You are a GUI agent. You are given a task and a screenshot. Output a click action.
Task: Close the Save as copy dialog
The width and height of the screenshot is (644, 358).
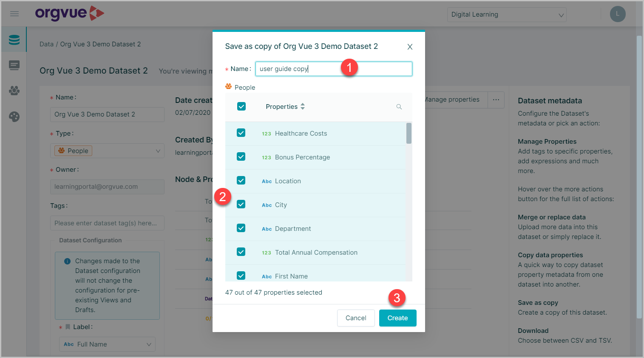click(x=410, y=47)
